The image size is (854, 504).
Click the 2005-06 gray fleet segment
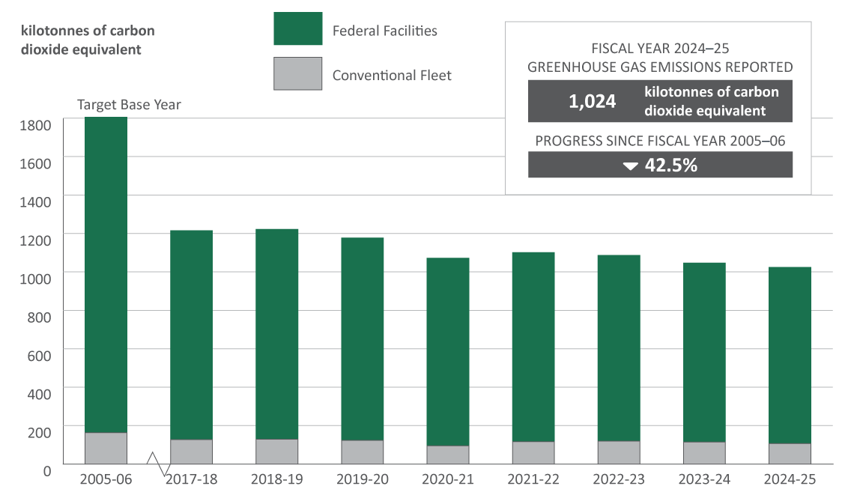106,448
